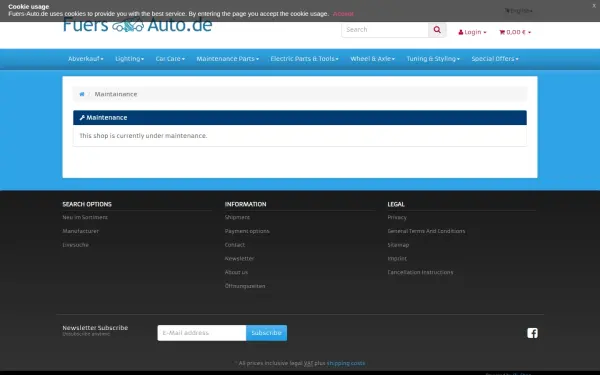Open the Manufacturer link
Screen dimensions: 600x375
click(x=81, y=231)
